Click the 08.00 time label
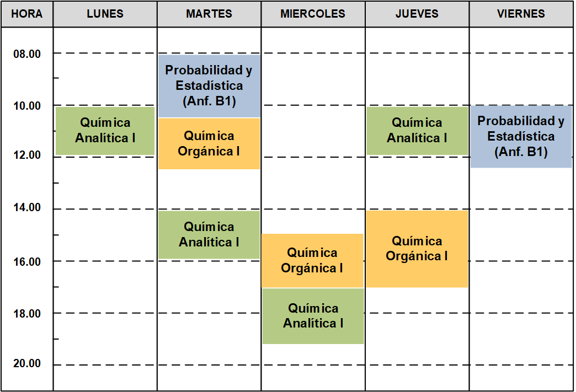 [x=27, y=54]
